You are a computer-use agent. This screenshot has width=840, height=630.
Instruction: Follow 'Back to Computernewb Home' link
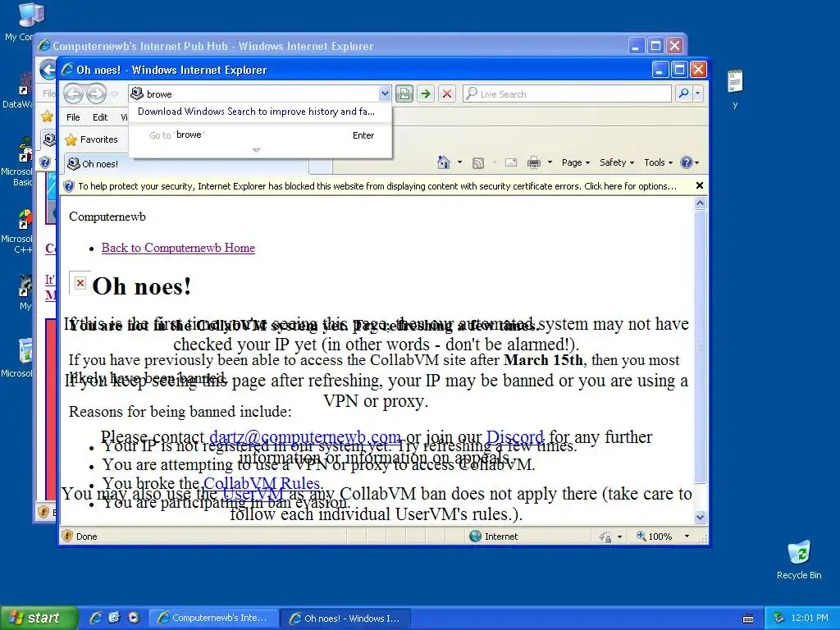[178, 248]
